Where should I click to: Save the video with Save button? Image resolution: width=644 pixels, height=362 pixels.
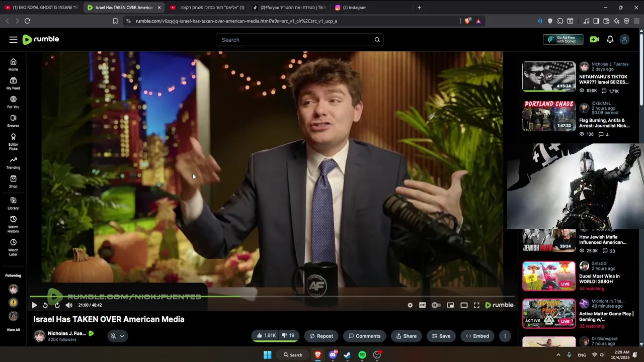[441, 336]
